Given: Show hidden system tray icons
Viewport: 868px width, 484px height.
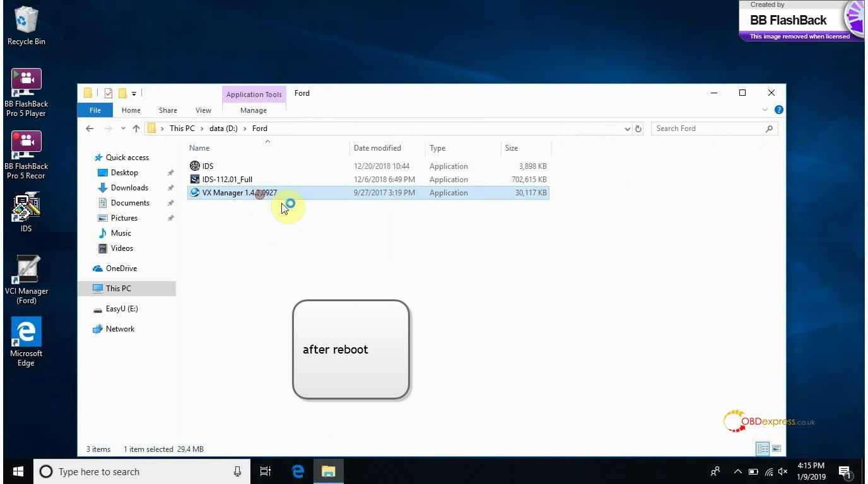Looking at the screenshot, I should [737, 471].
